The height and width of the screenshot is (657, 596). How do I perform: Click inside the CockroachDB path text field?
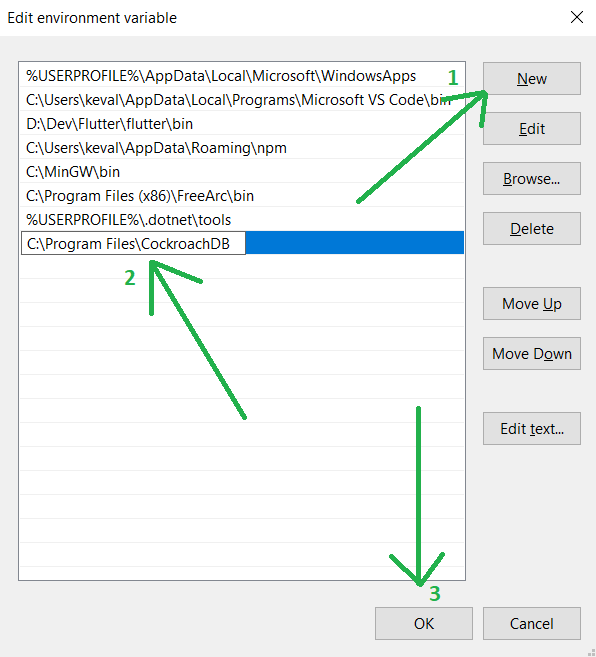[133, 243]
